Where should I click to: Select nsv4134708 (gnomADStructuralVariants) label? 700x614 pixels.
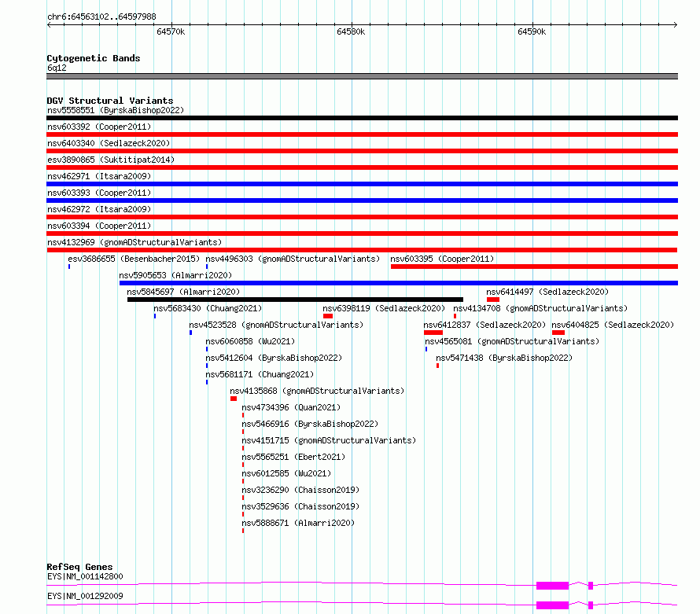pyautogui.click(x=540, y=308)
